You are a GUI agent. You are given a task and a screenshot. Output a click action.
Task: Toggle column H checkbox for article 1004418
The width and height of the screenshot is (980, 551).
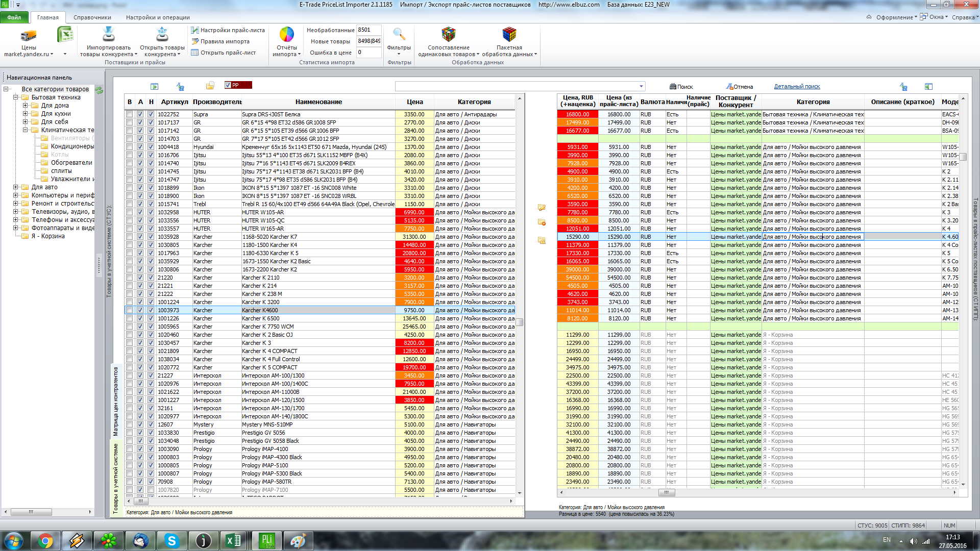pyautogui.click(x=151, y=147)
